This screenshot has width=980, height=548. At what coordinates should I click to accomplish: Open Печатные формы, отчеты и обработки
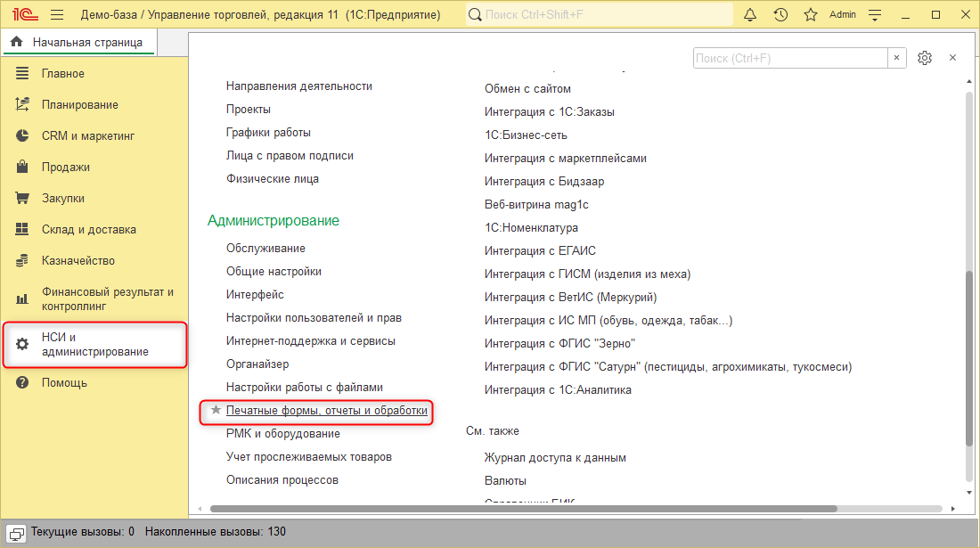pos(326,411)
